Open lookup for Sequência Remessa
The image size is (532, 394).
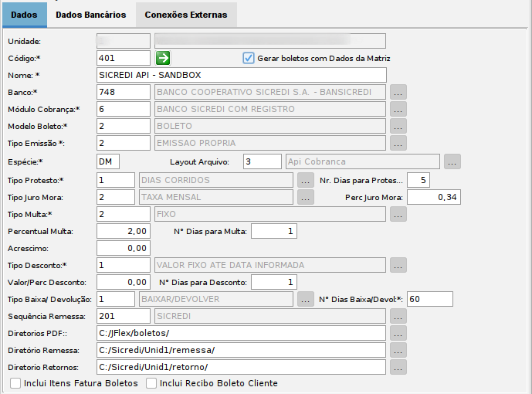tap(398, 317)
